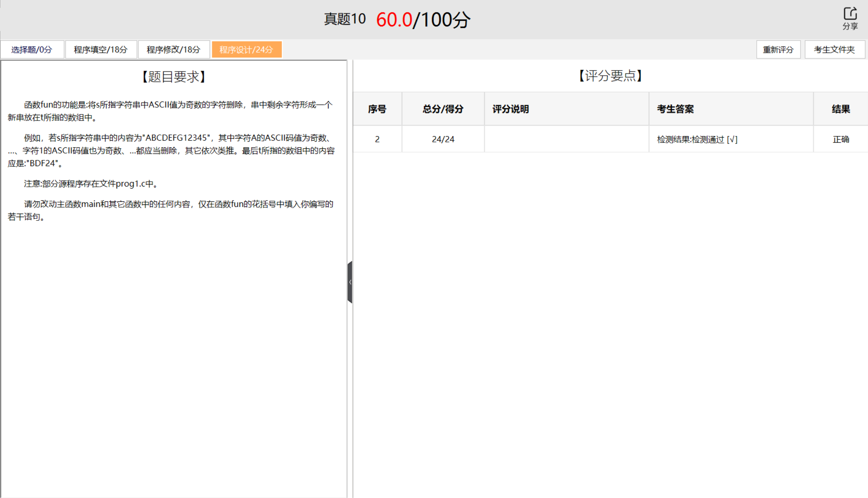Click the 序号 column header
Image resolution: width=868 pixels, height=498 pixels.
pos(377,109)
